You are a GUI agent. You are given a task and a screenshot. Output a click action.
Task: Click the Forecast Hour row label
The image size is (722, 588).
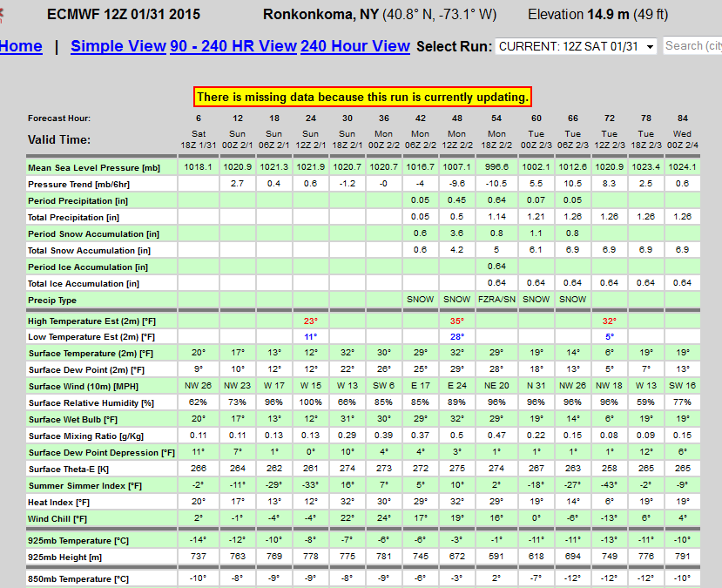(59, 118)
